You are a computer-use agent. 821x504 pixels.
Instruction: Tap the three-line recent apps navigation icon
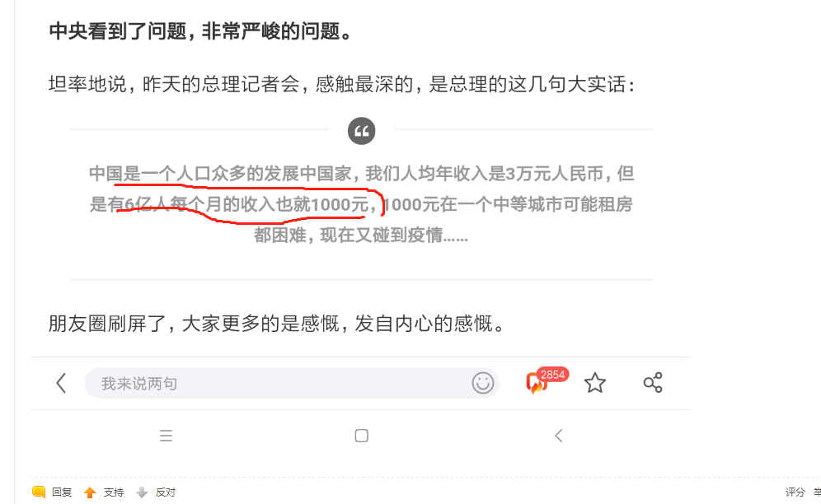(166, 436)
